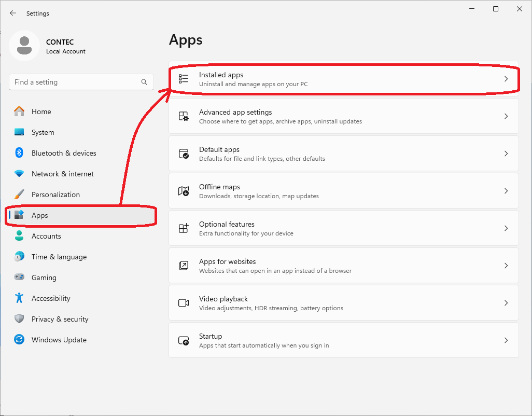Open Windows Update section
Screen dimensions: 532x416
(x=59, y=340)
